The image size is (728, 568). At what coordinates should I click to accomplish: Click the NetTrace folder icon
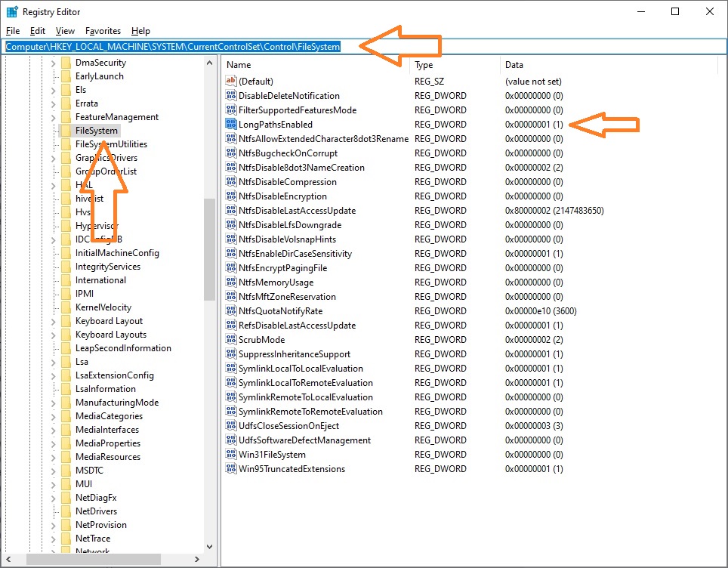pos(66,539)
